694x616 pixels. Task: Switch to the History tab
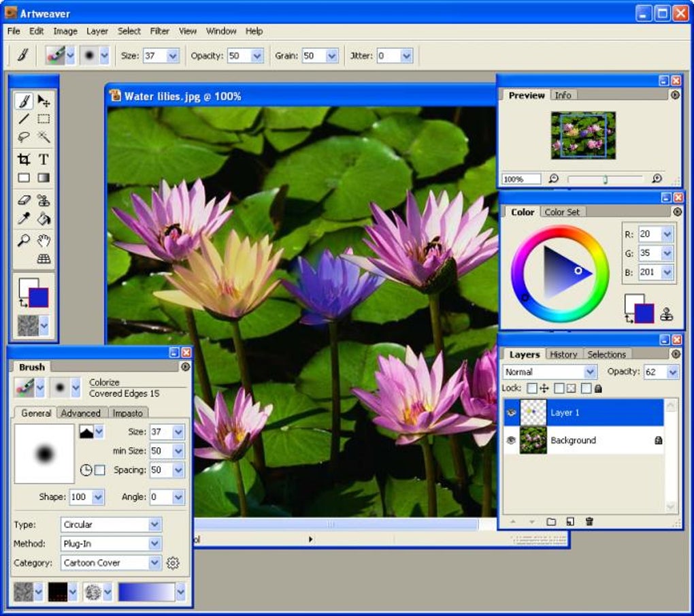[x=563, y=354]
